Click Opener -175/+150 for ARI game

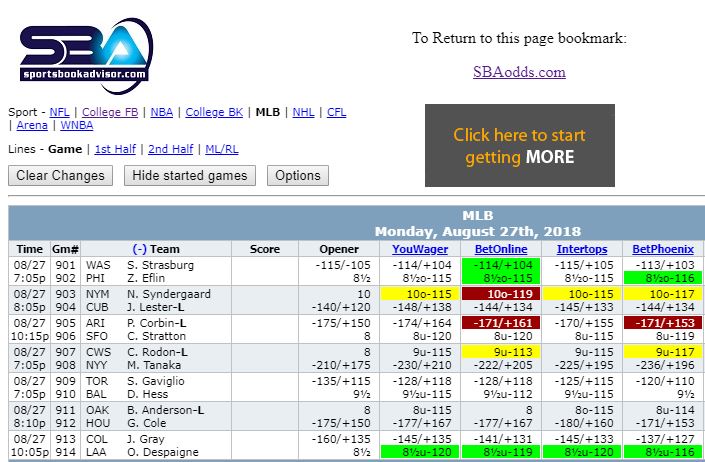(341, 323)
